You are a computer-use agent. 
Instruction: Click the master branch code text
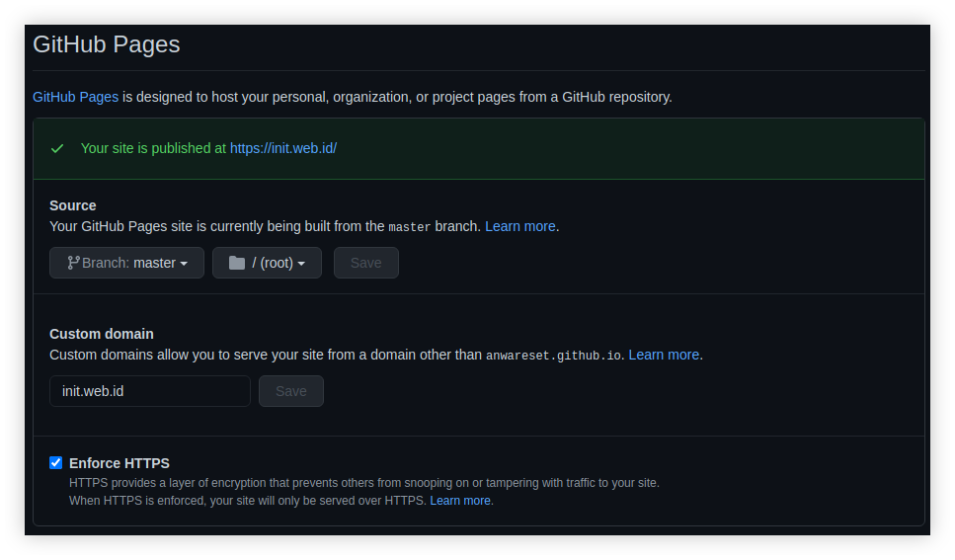tap(410, 227)
